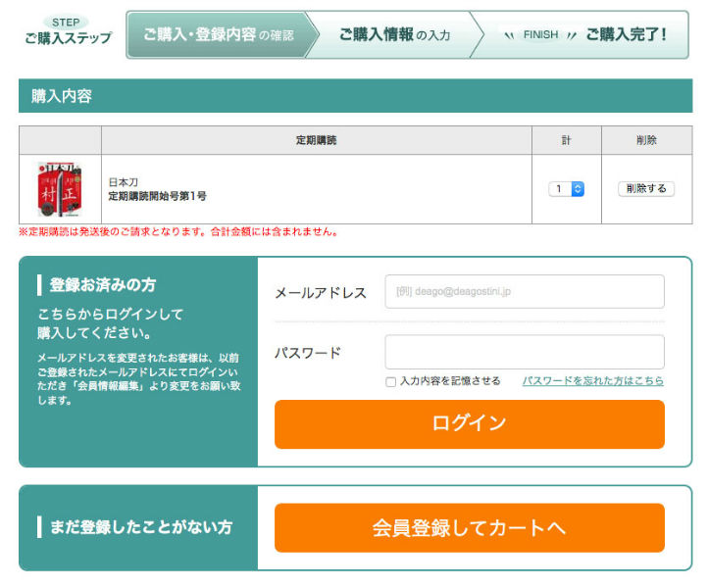The width and height of the screenshot is (708, 588).
Task: Click the 購入内容 section header
Action: point(63,96)
